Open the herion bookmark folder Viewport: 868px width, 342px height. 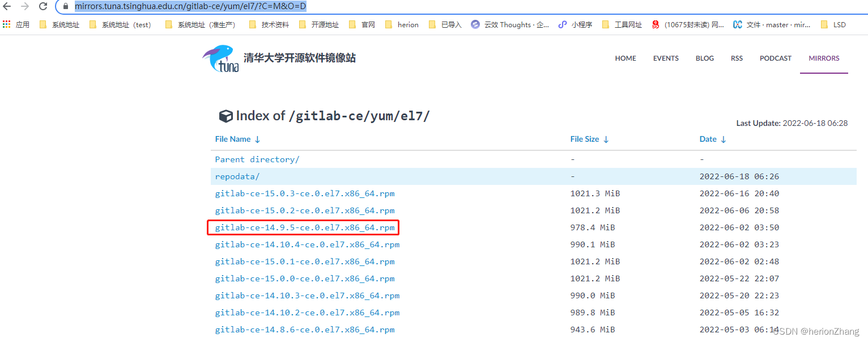[x=402, y=24]
